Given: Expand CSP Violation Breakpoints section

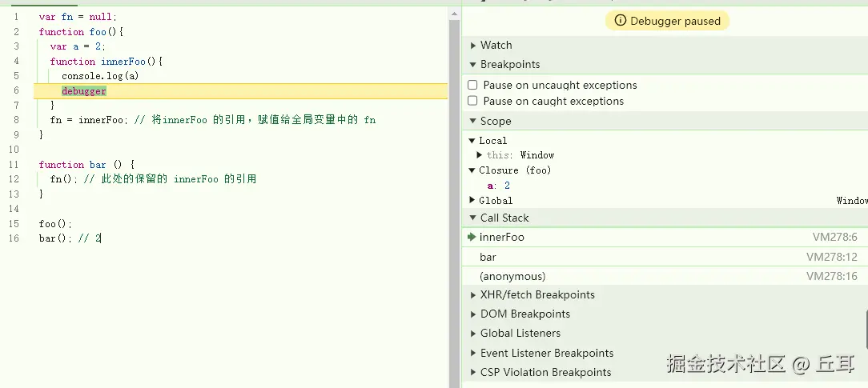Looking at the screenshot, I should [473, 372].
